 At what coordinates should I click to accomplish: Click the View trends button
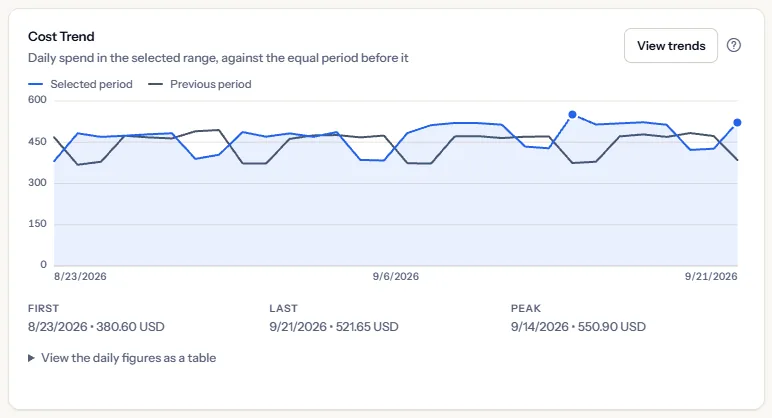coord(671,45)
